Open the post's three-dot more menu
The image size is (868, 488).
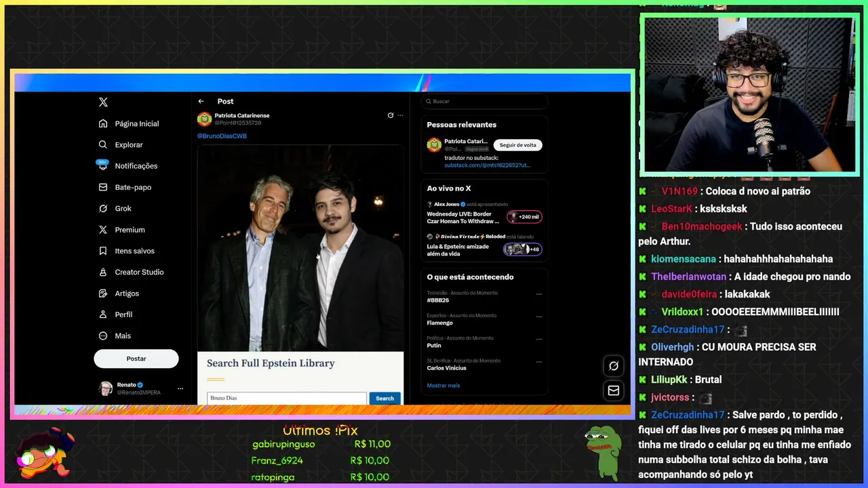click(x=400, y=115)
